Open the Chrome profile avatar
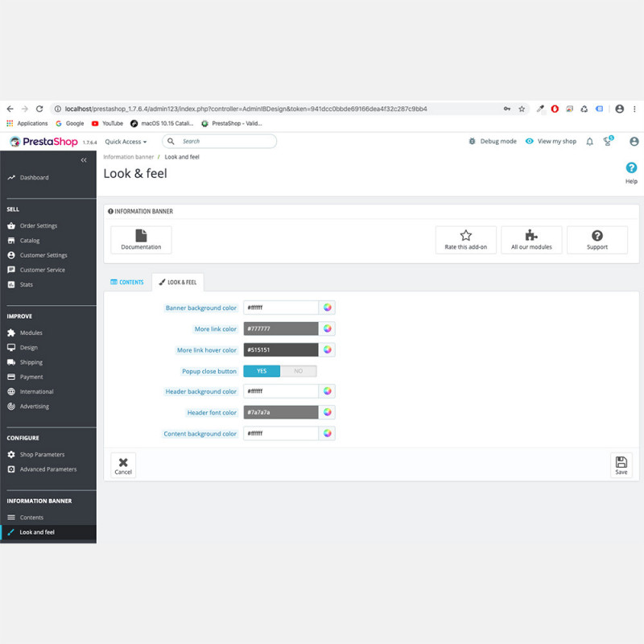 [x=619, y=109]
